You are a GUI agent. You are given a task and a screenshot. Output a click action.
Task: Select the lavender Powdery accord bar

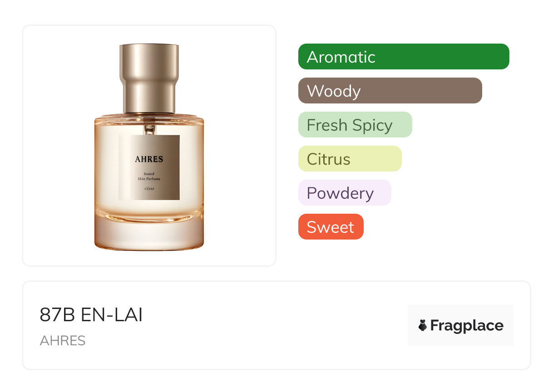pos(345,193)
